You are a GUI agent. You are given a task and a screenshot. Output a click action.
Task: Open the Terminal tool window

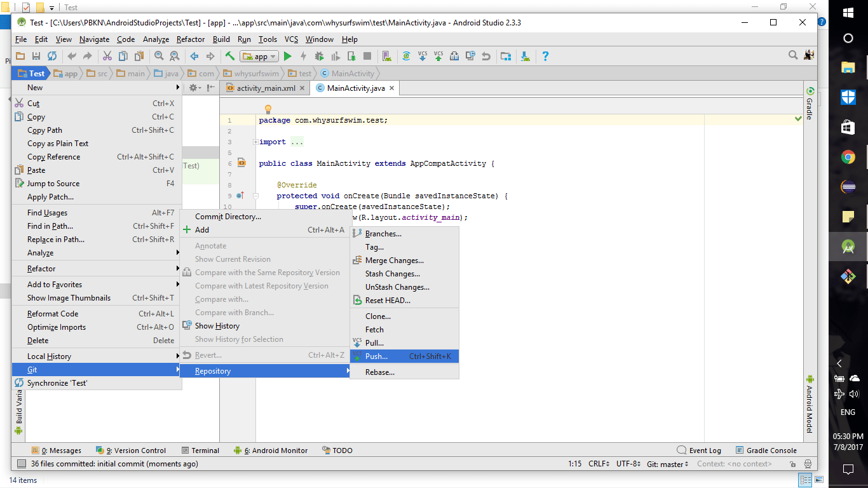(x=201, y=450)
